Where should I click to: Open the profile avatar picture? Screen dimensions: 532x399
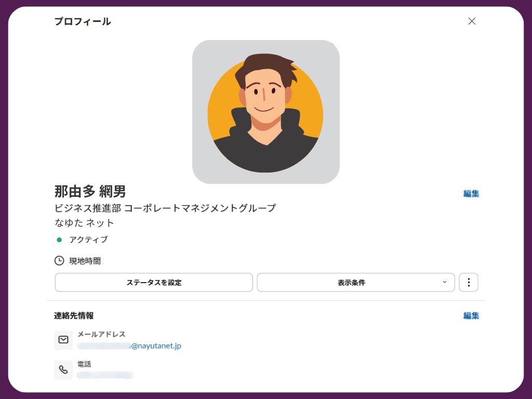(x=266, y=112)
